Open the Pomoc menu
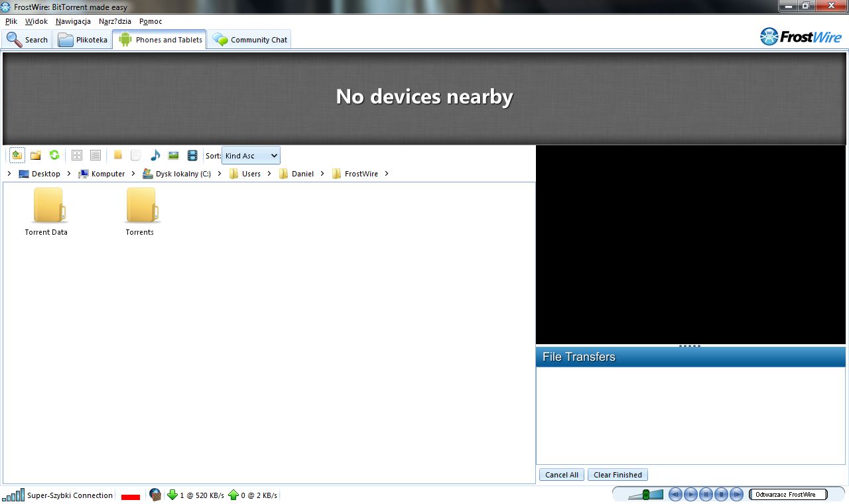The image size is (849, 504). 151,21
